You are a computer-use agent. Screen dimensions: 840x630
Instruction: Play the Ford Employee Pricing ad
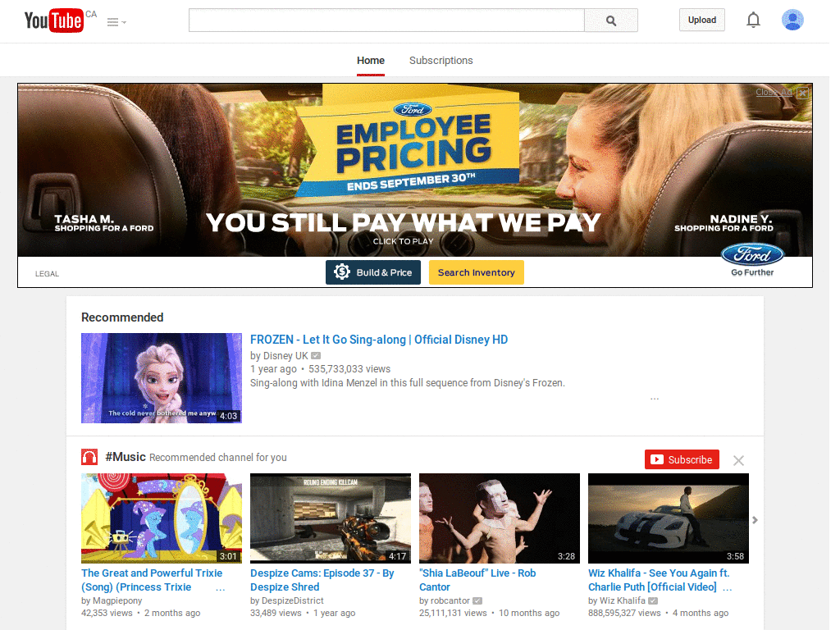[404, 241]
